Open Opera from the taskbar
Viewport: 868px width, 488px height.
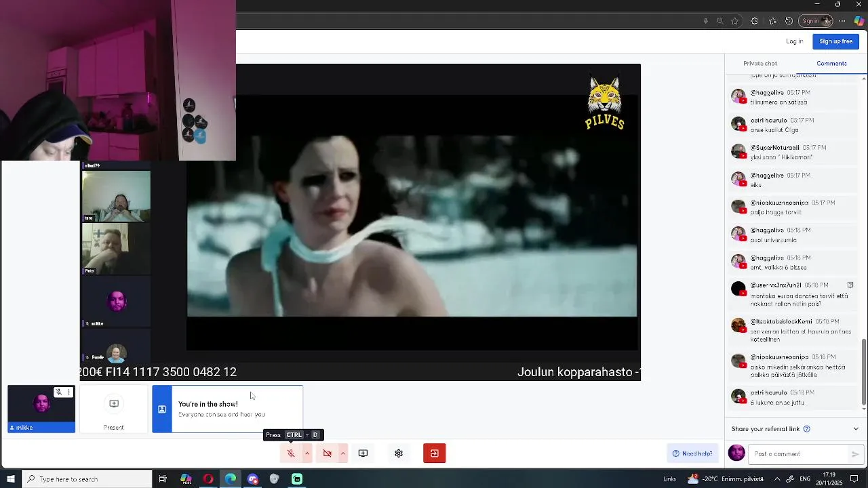(208, 479)
